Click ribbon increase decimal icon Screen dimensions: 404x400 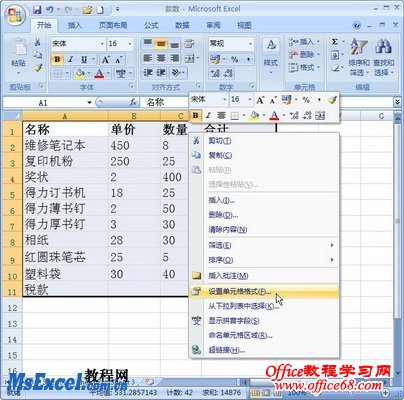point(215,73)
